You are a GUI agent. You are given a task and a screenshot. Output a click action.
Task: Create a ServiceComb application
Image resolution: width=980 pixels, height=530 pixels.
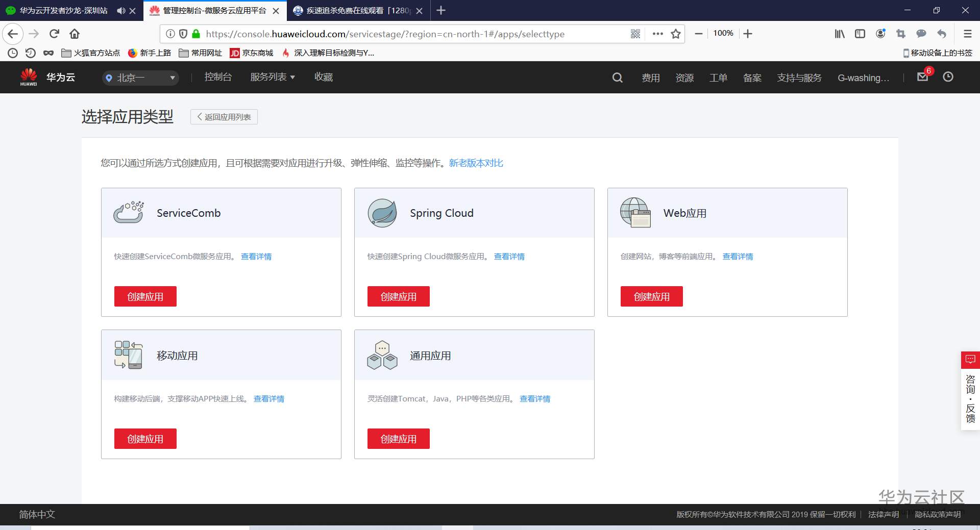pos(145,296)
